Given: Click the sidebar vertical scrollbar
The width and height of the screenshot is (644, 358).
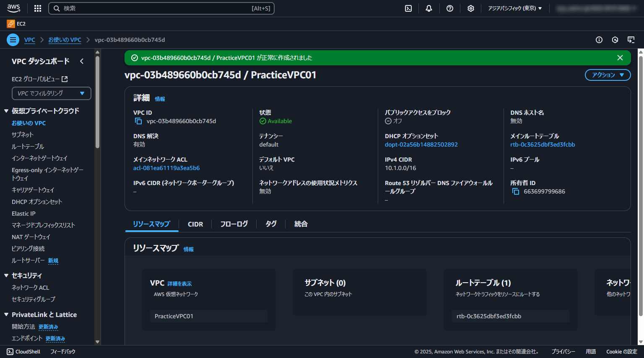Looking at the screenshot, I should coord(97,102).
